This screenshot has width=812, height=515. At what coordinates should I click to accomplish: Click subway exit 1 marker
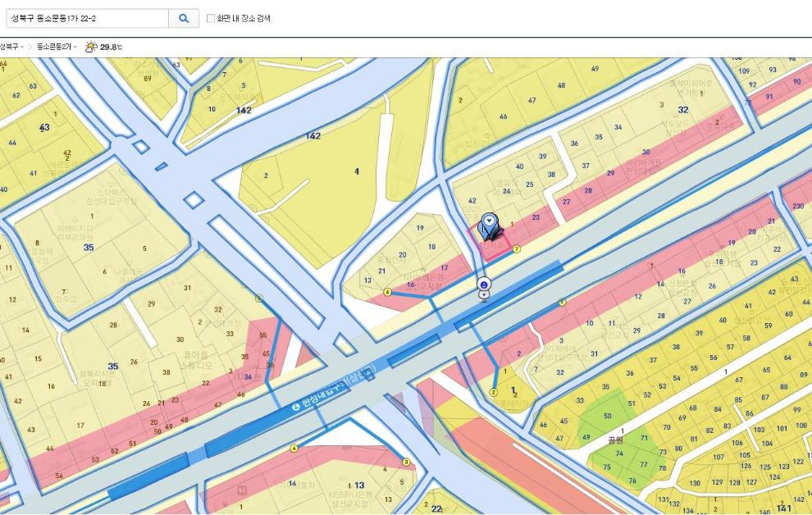[x=562, y=302]
